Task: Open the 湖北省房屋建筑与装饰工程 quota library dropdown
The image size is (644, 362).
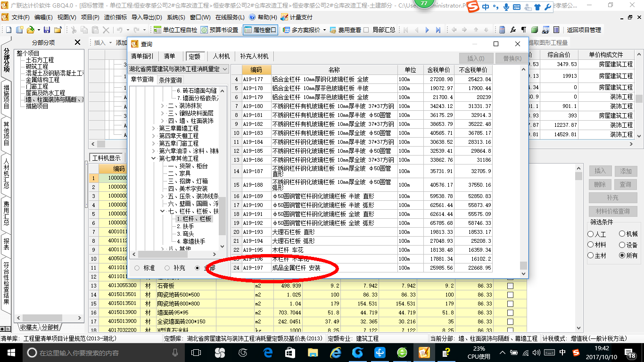Action: coord(225,69)
